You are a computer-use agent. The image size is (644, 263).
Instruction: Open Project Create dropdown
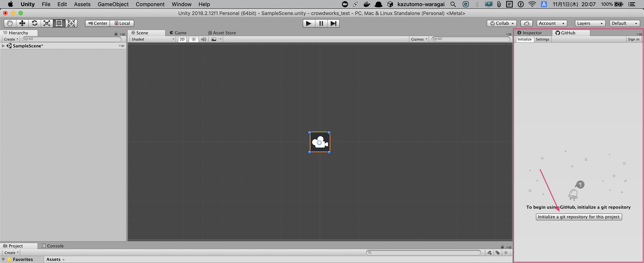tap(11, 252)
